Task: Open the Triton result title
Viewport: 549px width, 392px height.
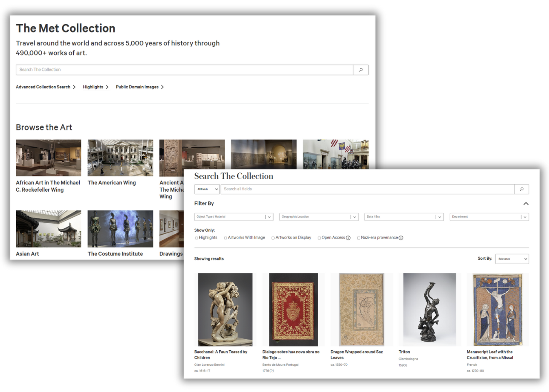Action: [404, 352]
